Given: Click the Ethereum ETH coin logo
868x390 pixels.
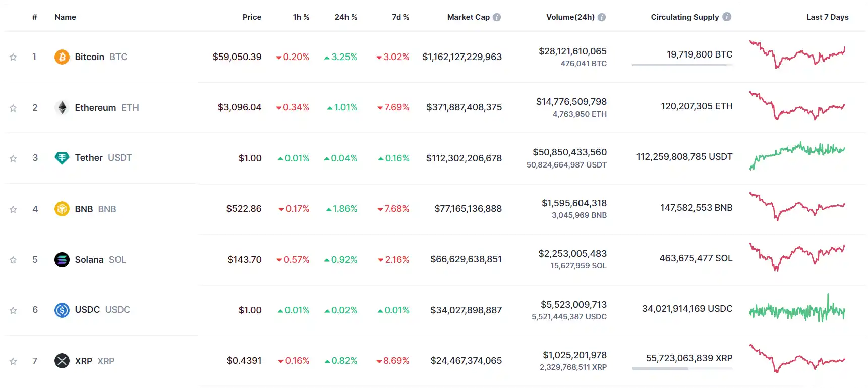Looking at the screenshot, I should 62,107.
